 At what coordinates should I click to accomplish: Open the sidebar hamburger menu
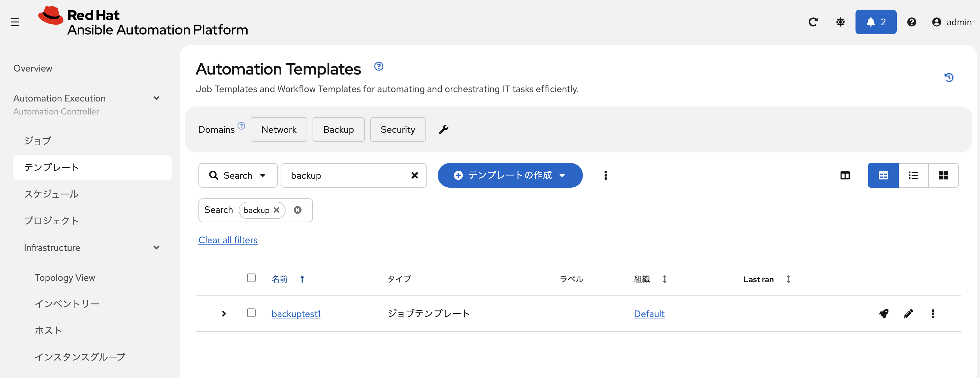(x=15, y=22)
